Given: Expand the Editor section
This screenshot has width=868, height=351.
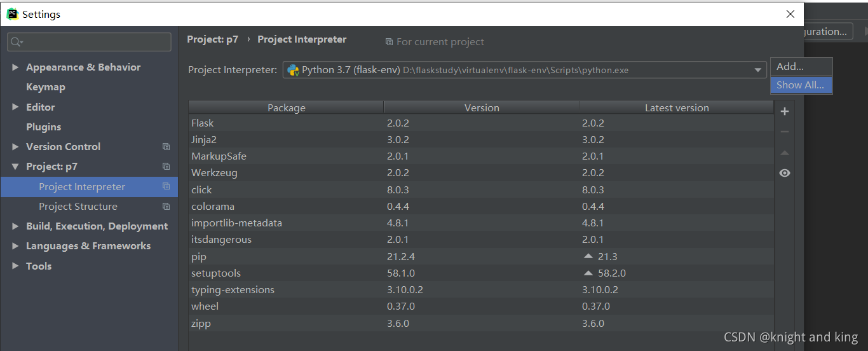Looking at the screenshot, I should pyautogui.click(x=15, y=107).
